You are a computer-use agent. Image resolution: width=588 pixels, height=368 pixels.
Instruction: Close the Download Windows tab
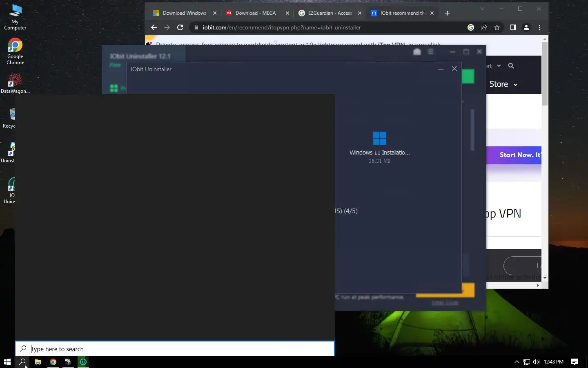(x=215, y=13)
